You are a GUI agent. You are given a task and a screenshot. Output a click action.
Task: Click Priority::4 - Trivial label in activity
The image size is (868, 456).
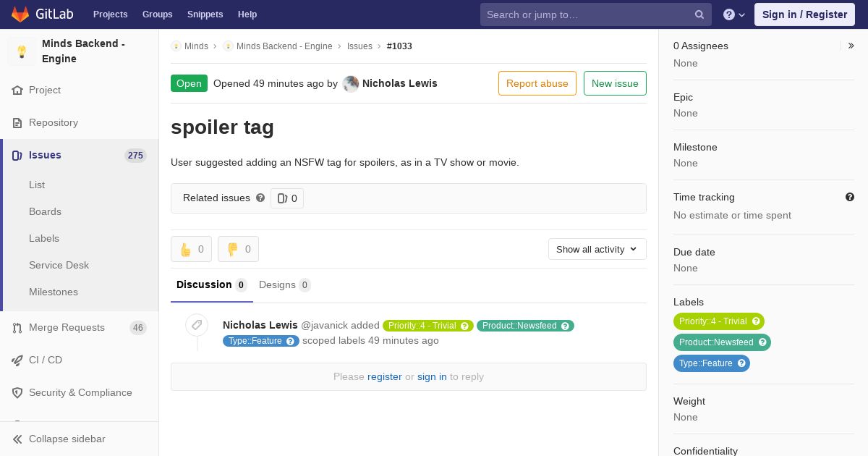(422, 326)
